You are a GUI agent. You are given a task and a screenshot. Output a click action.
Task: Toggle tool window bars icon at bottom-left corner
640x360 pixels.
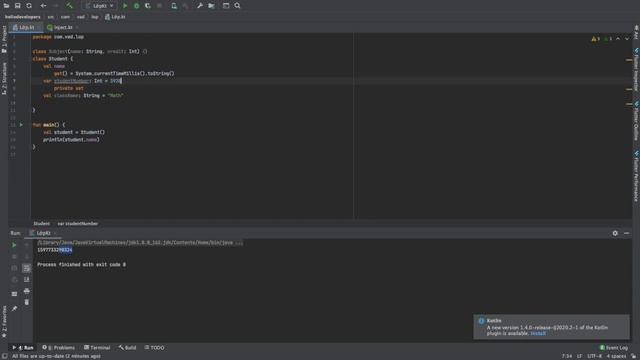click(x=4, y=356)
